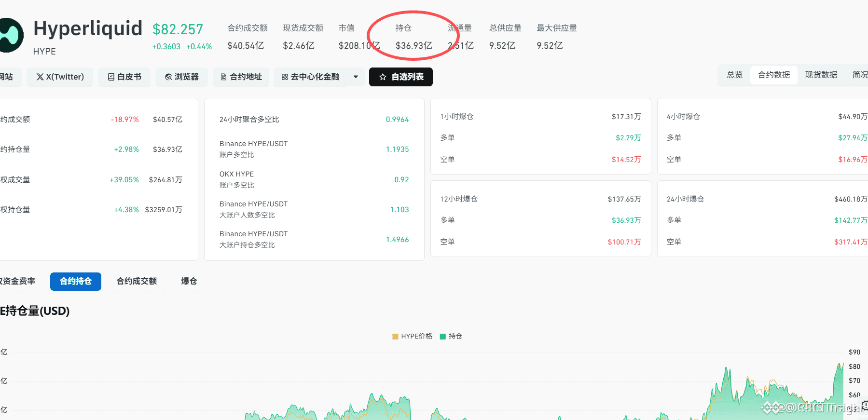The width and height of the screenshot is (868, 420).
Task: Click the 24小时 空单 value $317.41万
Action: point(851,242)
